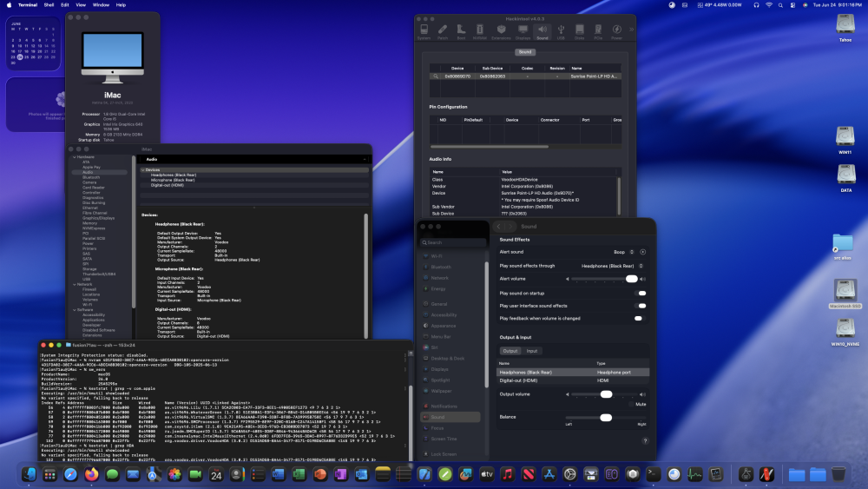
Task: Select Microphone (Black Rear) in Audio devices list
Action: (x=173, y=180)
